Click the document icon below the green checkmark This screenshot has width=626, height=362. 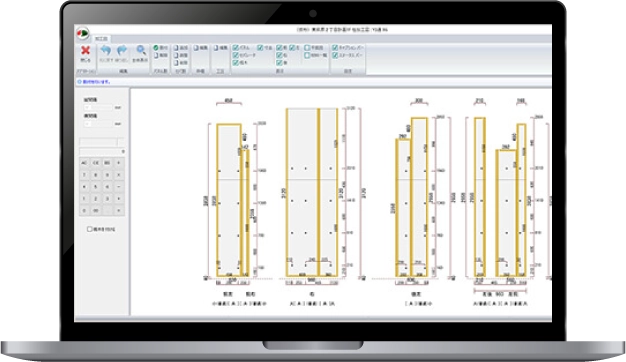coord(156,55)
